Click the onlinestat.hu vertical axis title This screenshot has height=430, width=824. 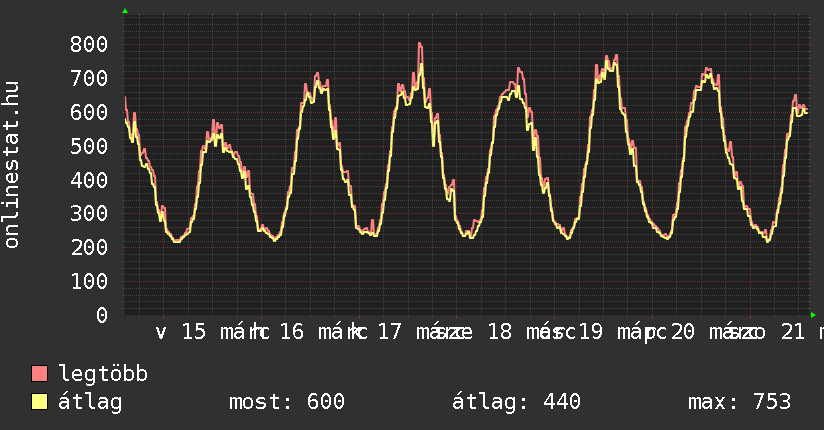[12, 165]
